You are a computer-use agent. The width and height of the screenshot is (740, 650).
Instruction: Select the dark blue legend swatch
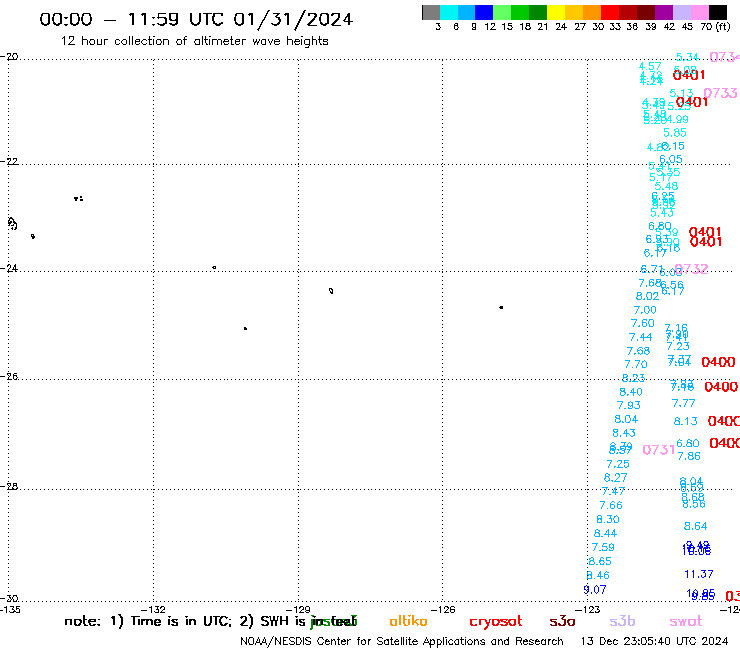pyautogui.click(x=484, y=12)
